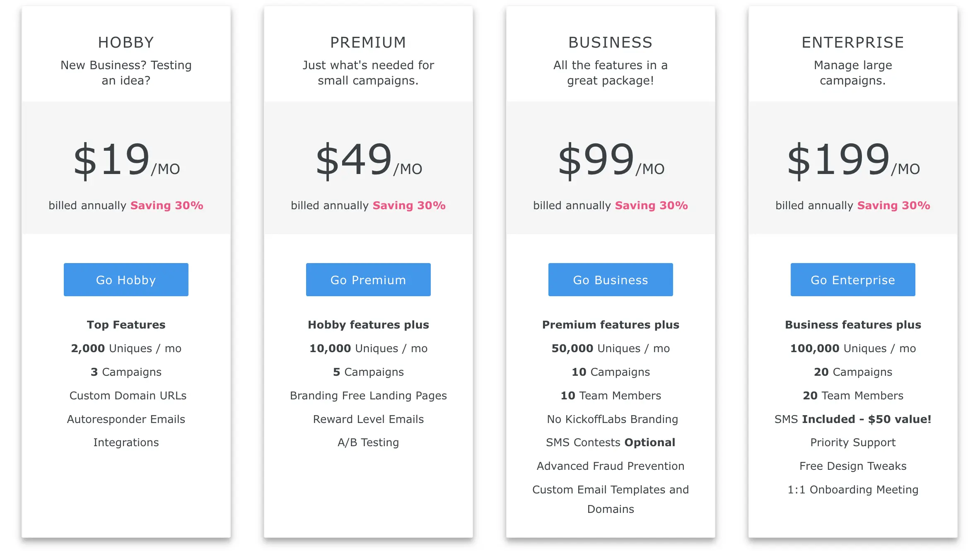
Task: Click the Custom Domain URLs feature
Action: 128,396
